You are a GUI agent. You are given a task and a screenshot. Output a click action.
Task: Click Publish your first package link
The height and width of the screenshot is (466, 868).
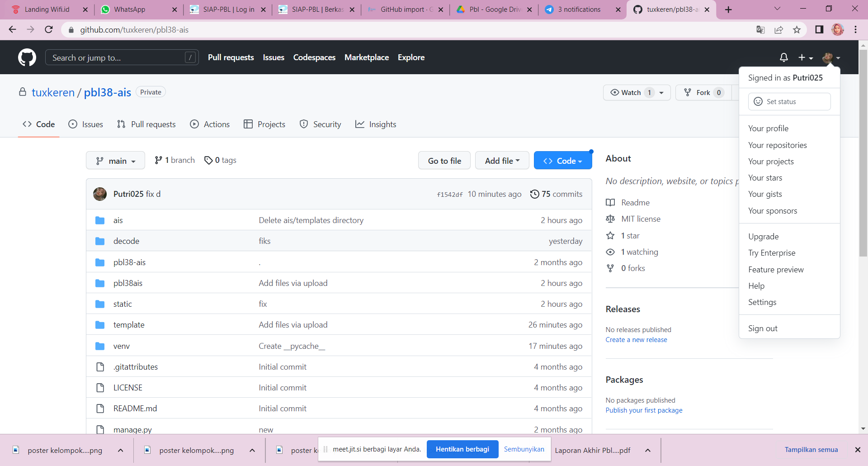point(644,410)
